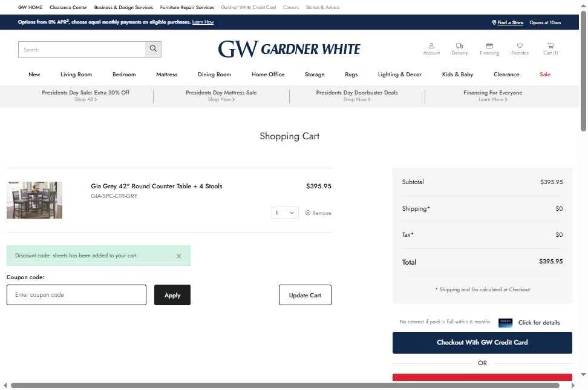
Task: Open the Storage menu
Action: coord(315,74)
